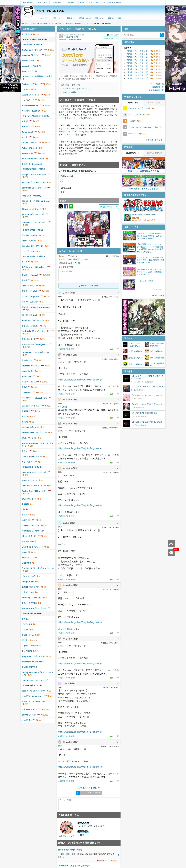Open トピックス一覧 link
Screen dimensions: 186x868
(157, 296)
